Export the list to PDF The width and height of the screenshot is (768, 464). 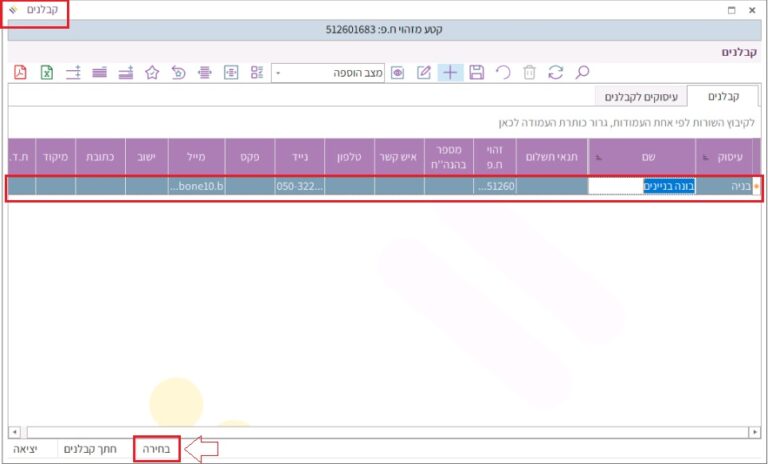(20, 72)
